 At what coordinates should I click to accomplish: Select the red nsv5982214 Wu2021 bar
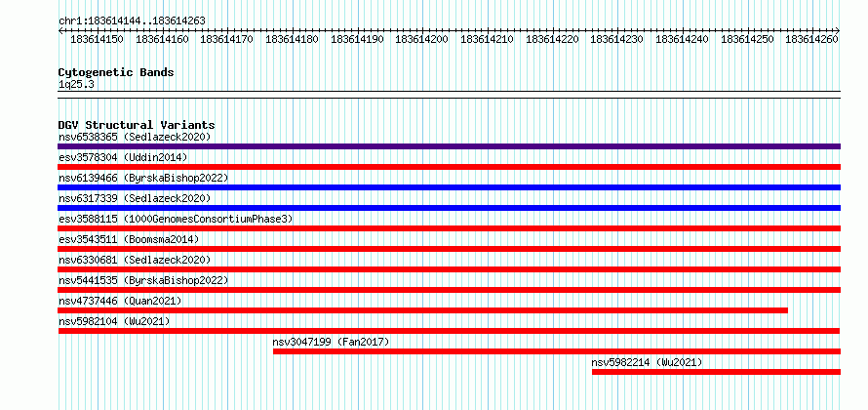coord(716,372)
